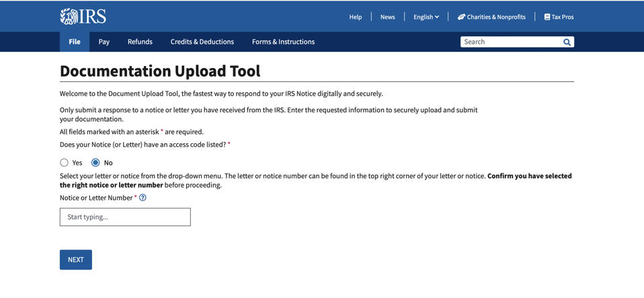
Task: Open the Notice or Letter Number combo box
Action: pos(125,217)
